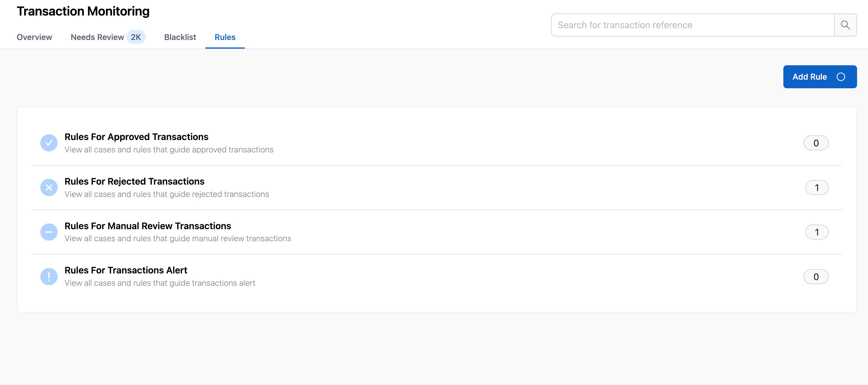This screenshot has width=868, height=385.
Task: Click the count badge for rejected rules
Action: pos(816,188)
